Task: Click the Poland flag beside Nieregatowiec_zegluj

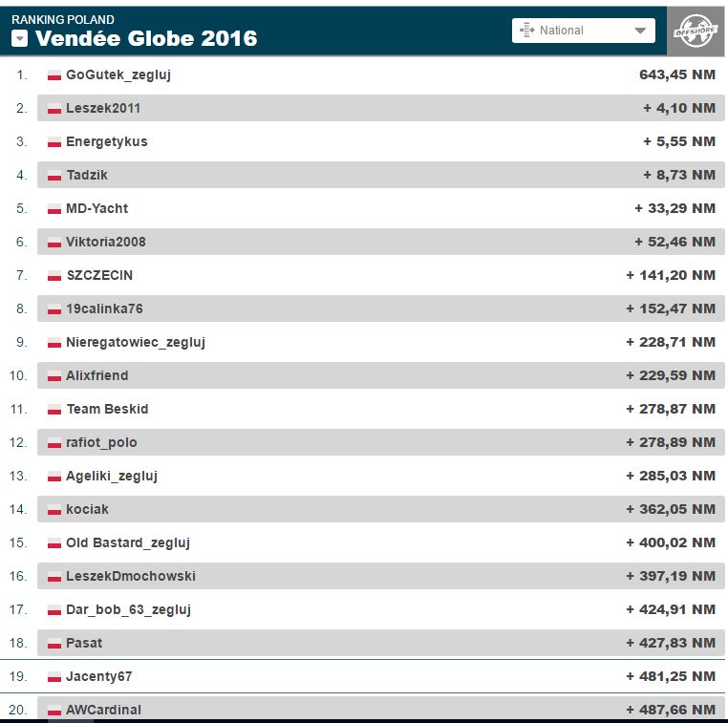Action: (54, 343)
